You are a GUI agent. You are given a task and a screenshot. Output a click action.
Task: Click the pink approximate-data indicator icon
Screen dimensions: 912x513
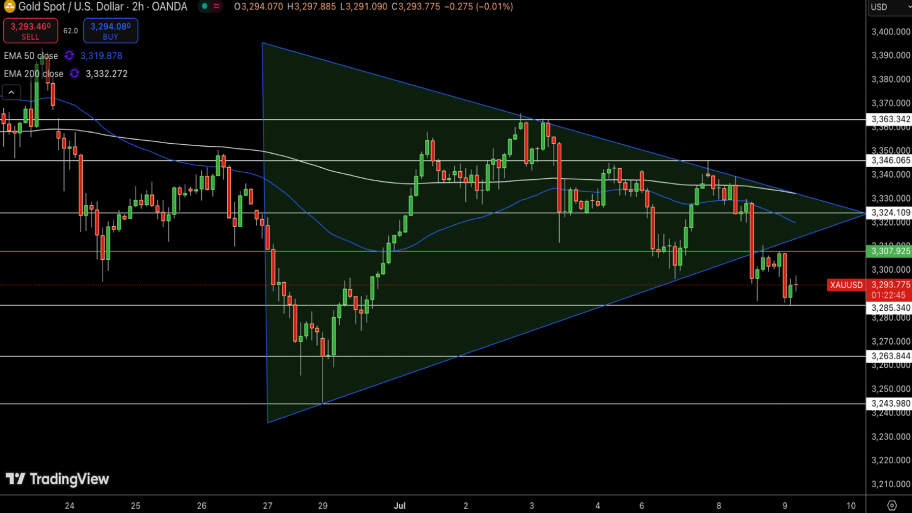pos(216,6)
